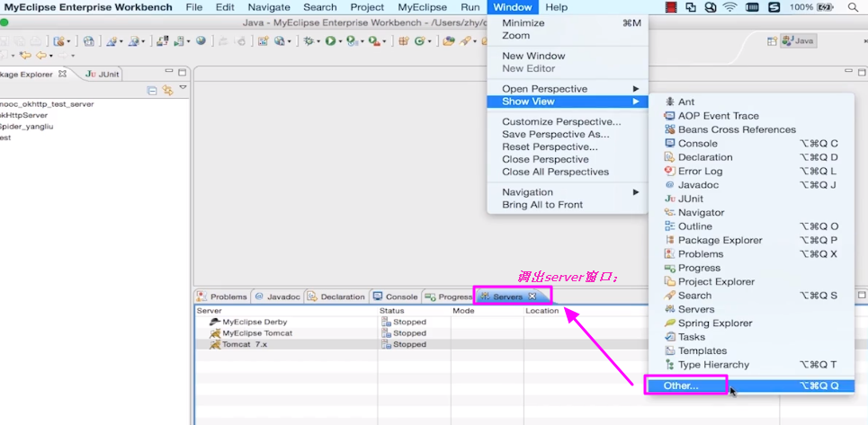The image size is (868, 425).
Task: Open Package Explorer view menu triangle
Action: 183,88
